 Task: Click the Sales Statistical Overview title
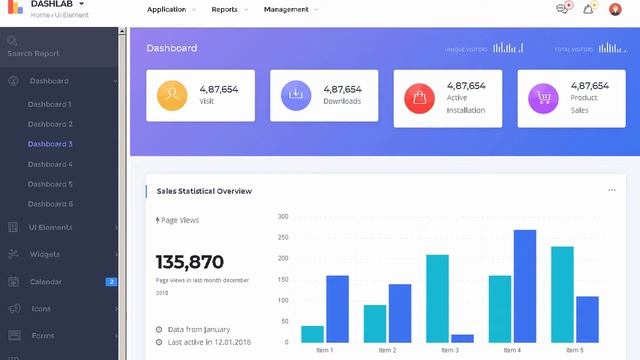(204, 191)
